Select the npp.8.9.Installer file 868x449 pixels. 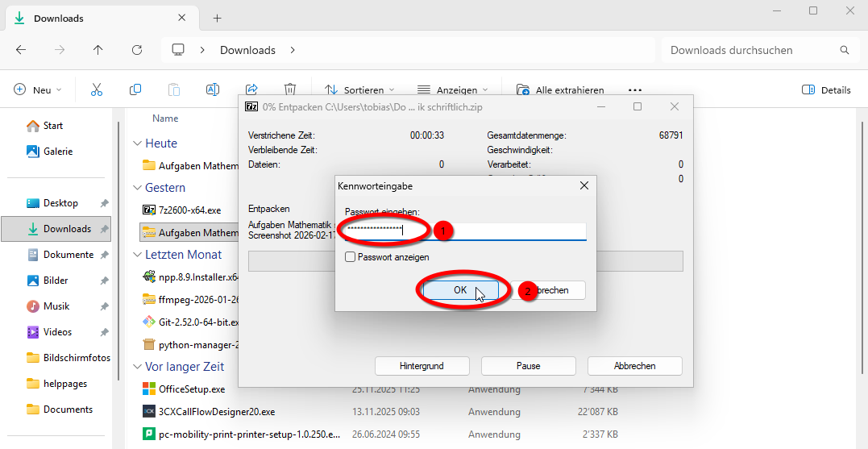[190, 276]
